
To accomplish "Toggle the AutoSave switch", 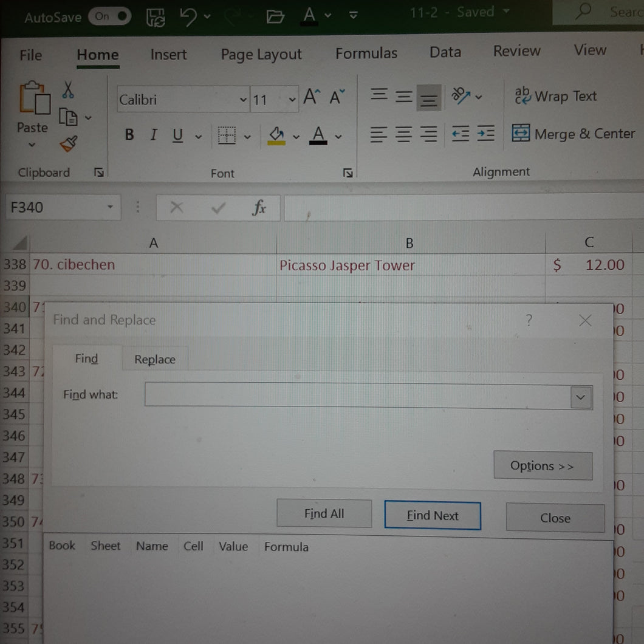I will coord(109,17).
